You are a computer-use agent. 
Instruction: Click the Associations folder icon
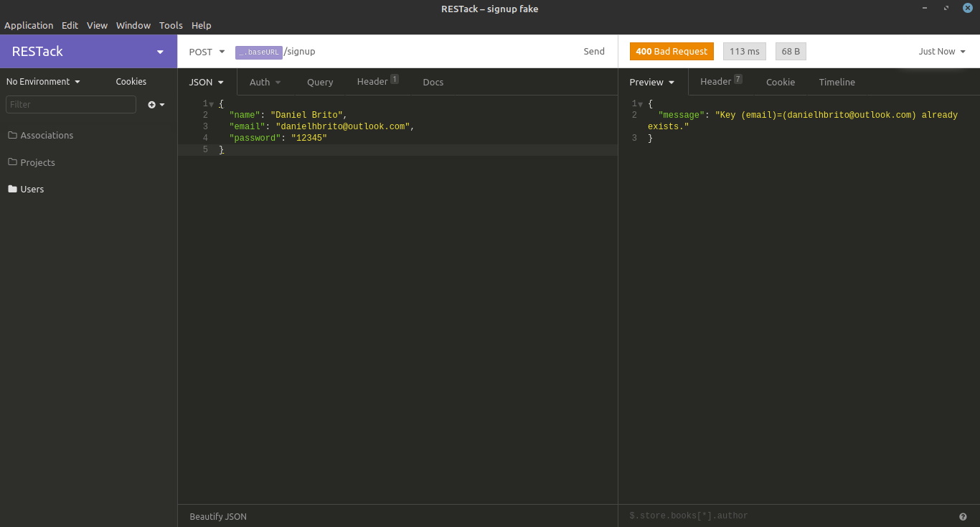point(12,135)
